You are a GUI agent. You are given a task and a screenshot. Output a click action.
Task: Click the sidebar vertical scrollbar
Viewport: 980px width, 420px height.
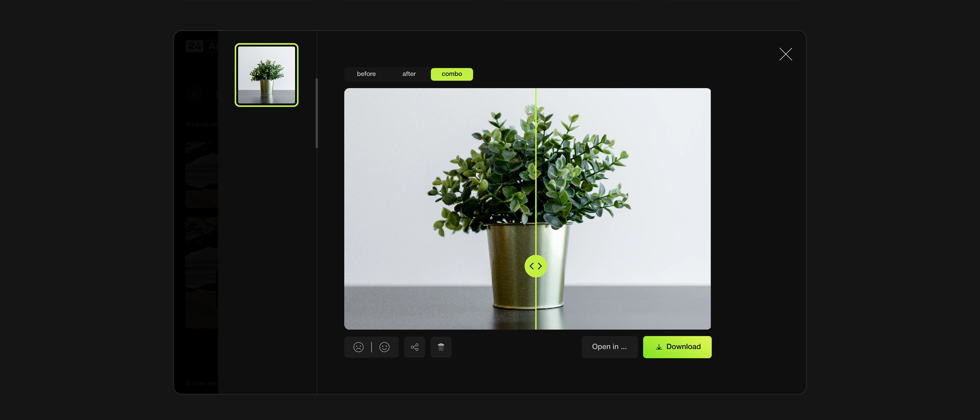pos(317,113)
